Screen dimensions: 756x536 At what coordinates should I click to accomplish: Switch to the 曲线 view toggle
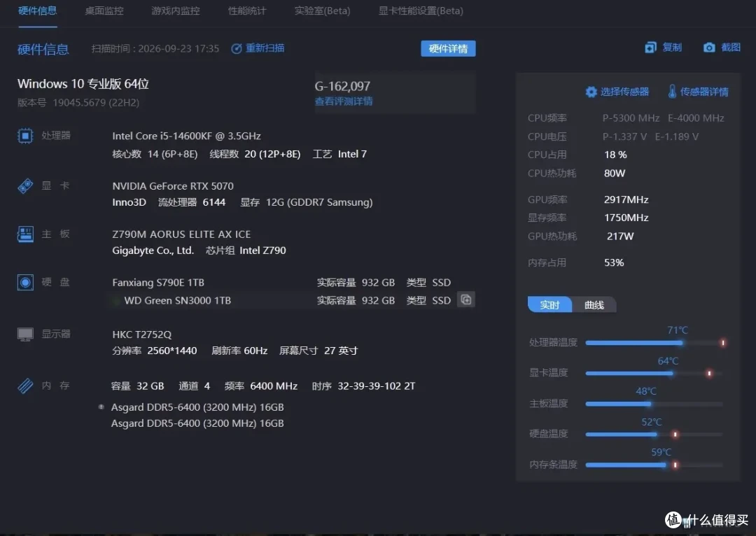pos(594,304)
